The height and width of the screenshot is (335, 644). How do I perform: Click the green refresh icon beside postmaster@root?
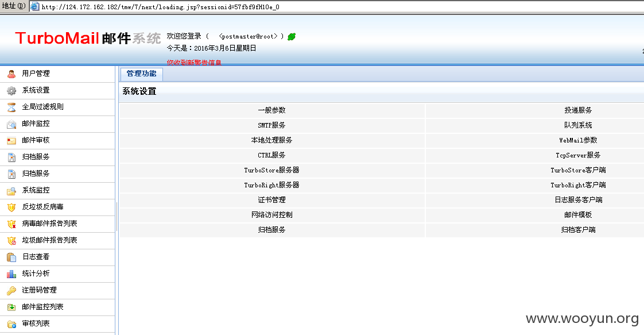pos(292,37)
